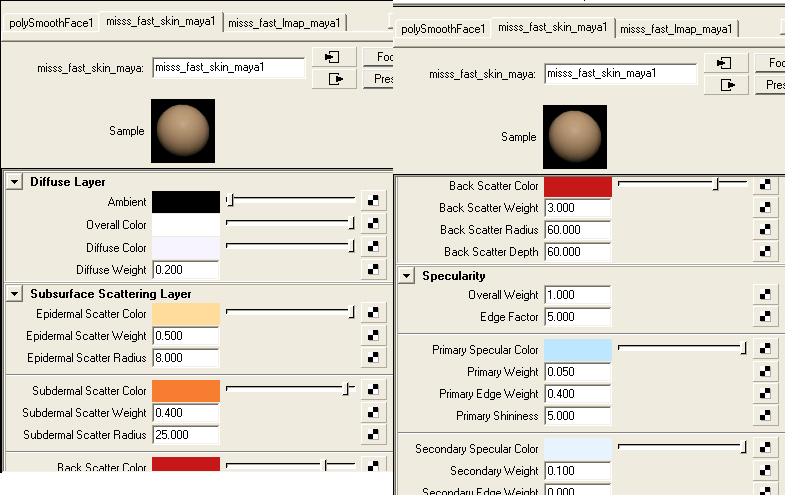
Task: Click the Presets button in left panel
Action: [378, 79]
